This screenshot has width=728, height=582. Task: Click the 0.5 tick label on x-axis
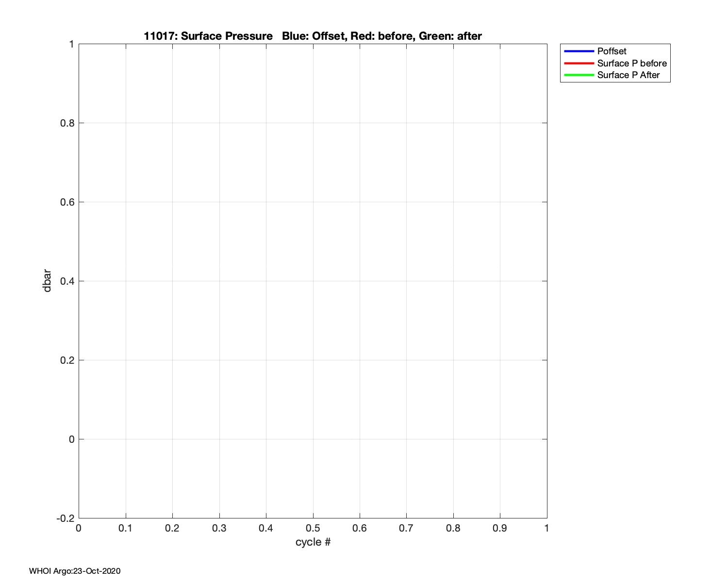[x=313, y=528]
